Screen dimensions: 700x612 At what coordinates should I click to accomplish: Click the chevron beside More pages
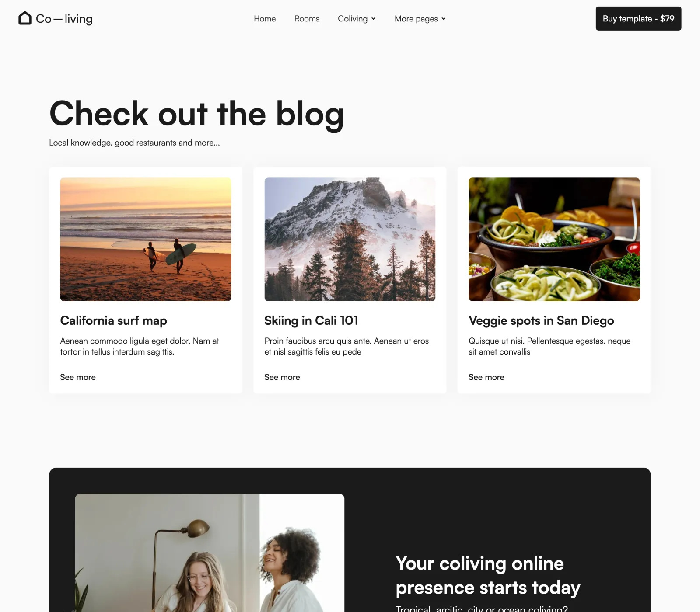[443, 19]
